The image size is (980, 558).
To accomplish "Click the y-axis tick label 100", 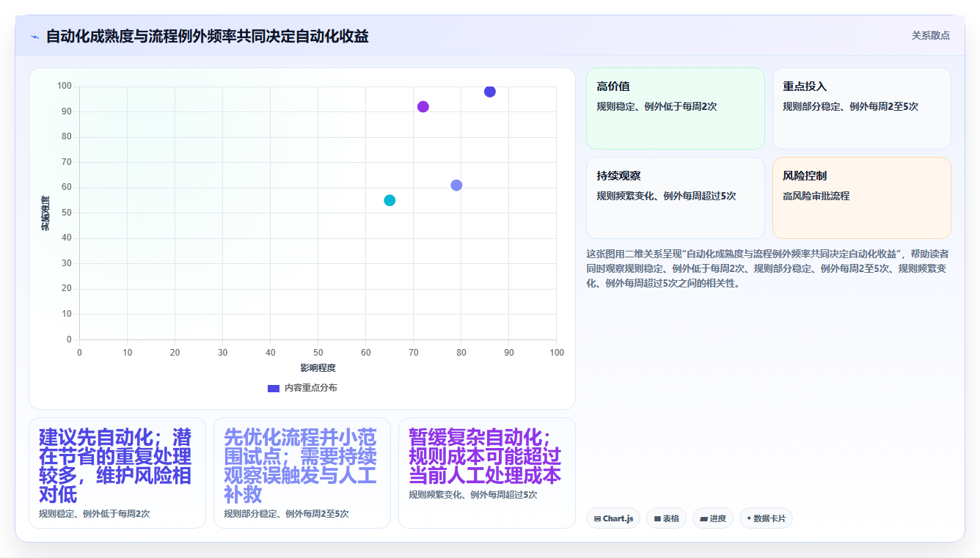I will pyautogui.click(x=64, y=87).
